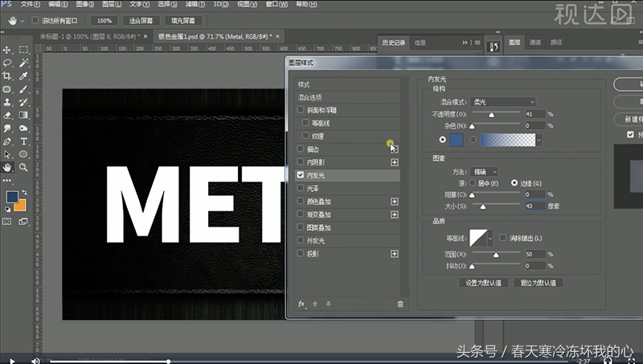The image size is (643, 364).
Task: Toggle the 消除锯齿 checkbox
Action: pyautogui.click(x=503, y=238)
